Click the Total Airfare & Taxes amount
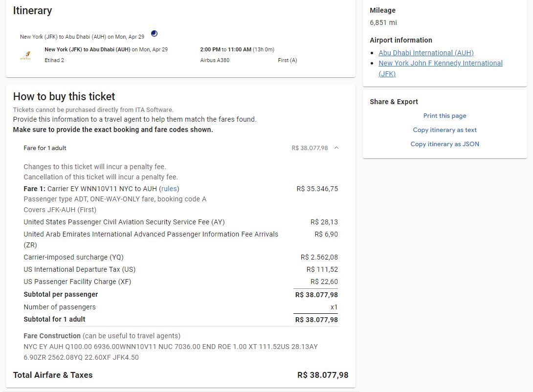This screenshot has height=392, width=533. (x=323, y=375)
